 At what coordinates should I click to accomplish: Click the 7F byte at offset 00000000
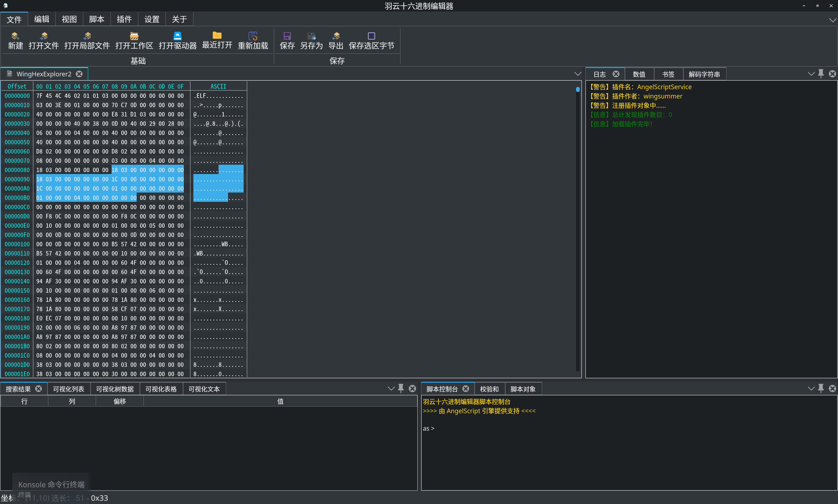point(39,96)
